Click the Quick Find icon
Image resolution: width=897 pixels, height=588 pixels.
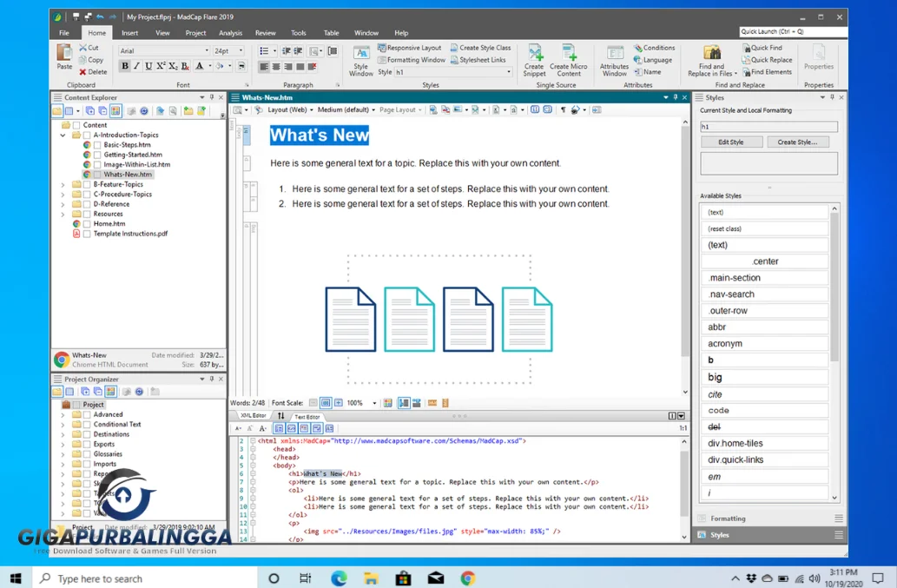point(747,48)
